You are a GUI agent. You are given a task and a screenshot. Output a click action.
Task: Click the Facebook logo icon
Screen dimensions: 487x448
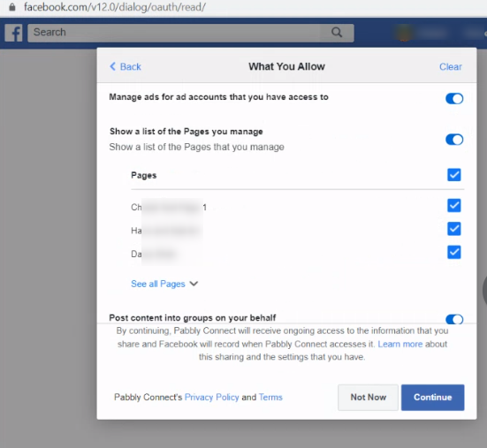[x=13, y=33]
